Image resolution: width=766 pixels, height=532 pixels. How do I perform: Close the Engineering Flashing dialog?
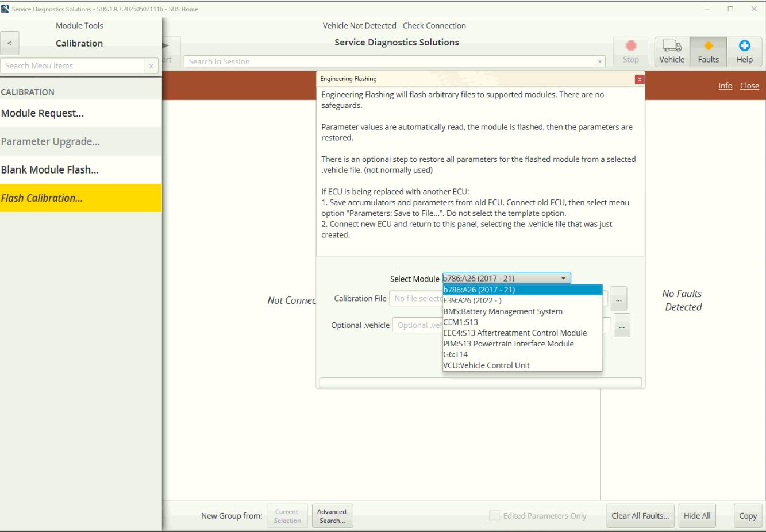pos(640,79)
